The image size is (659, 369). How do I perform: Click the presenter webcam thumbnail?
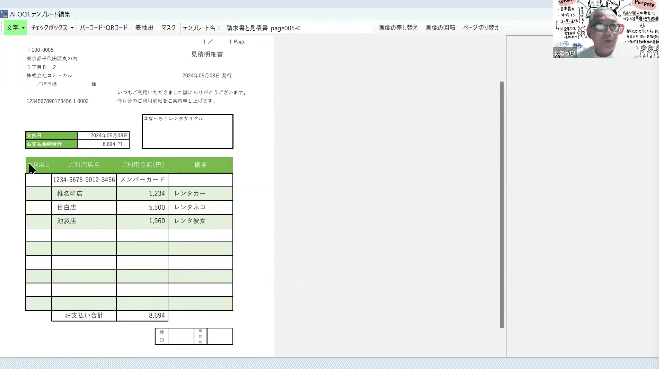[x=606, y=29]
